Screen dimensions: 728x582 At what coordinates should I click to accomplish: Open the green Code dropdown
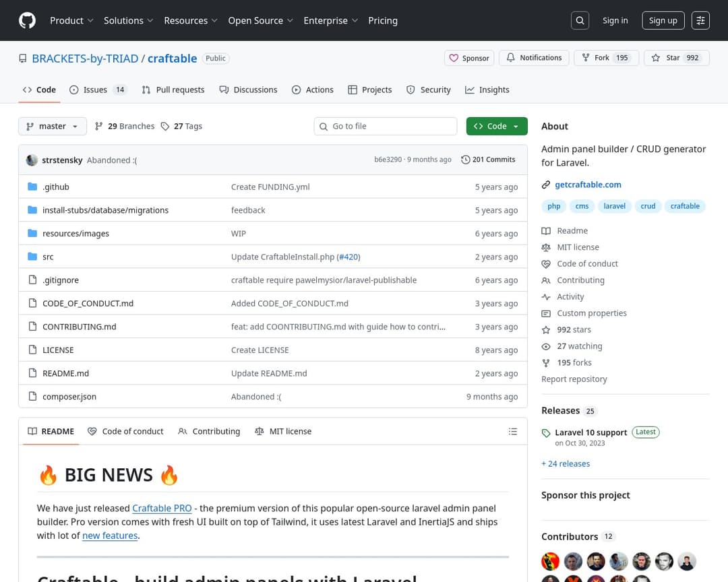point(497,127)
